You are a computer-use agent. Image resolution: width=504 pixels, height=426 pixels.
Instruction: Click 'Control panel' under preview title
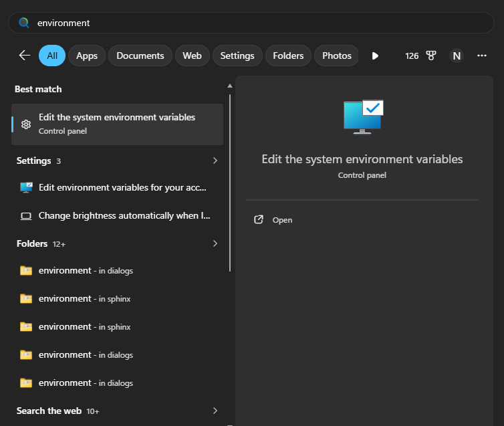362,175
